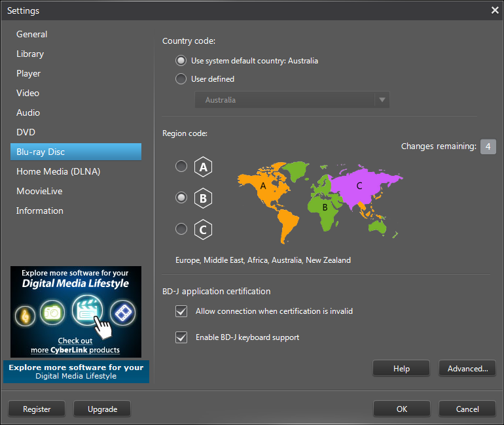The image size is (504, 425).
Task: Expand the Australia country dropdown arrow
Action: 382,100
